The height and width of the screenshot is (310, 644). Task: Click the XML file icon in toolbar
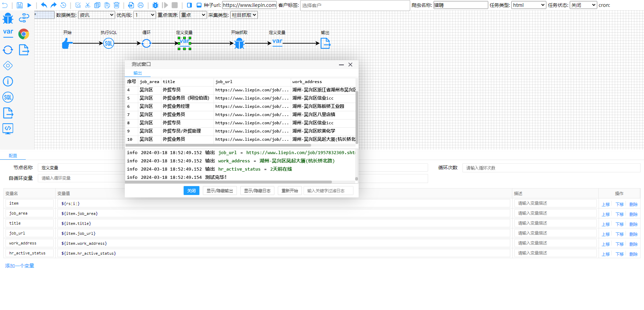[x=131, y=5]
